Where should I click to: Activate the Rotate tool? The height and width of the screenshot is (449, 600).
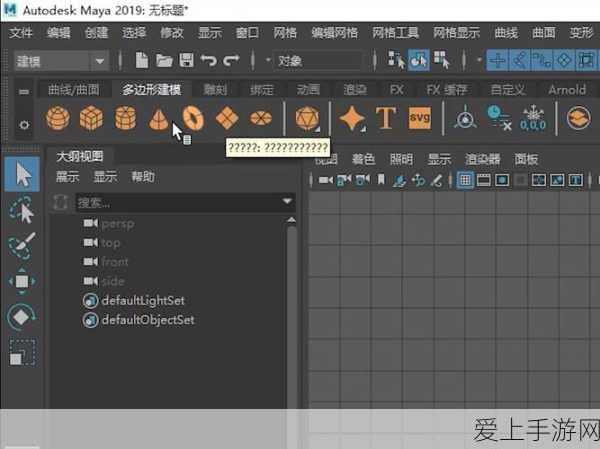click(21, 317)
